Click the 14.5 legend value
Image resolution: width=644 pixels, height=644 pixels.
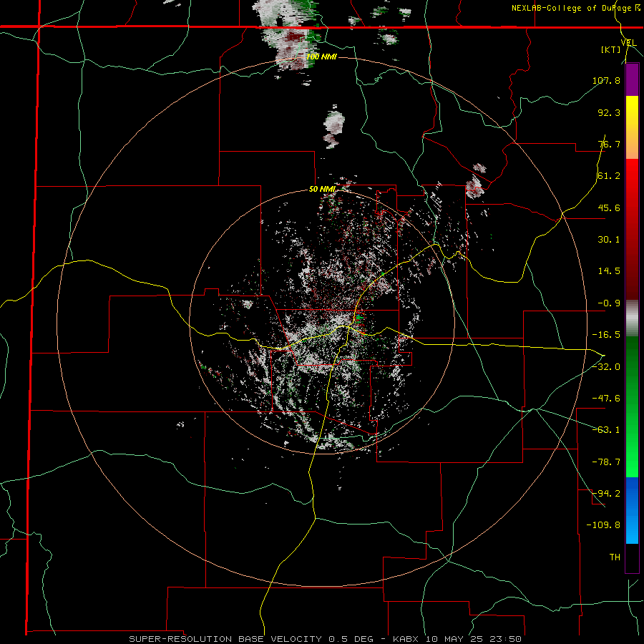tap(609, 271)
